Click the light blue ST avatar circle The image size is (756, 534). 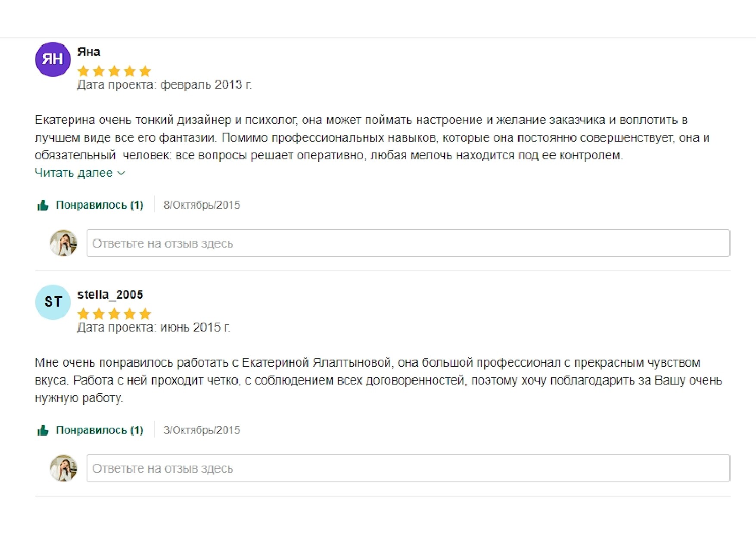point(53,302)
